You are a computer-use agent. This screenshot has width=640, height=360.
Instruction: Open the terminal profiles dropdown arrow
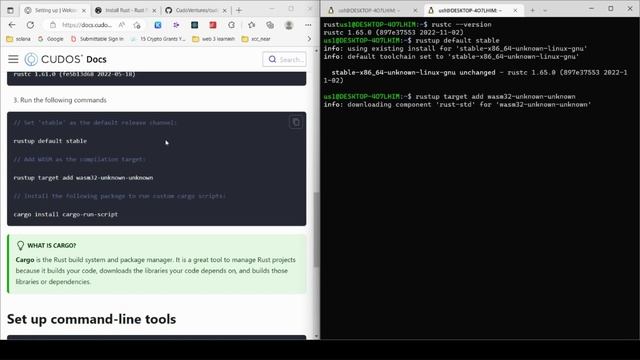click(545, 10)
